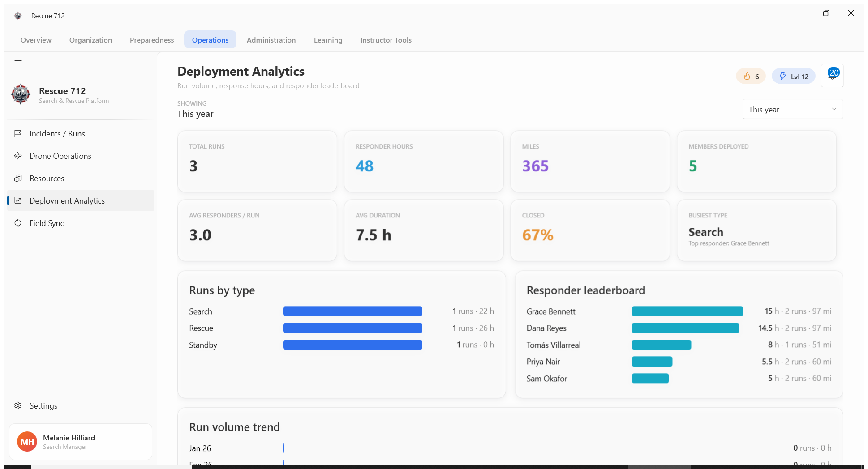Open Settings from sidebar
The height and width of the screenshot is (469, 868).
pos(81,405)
